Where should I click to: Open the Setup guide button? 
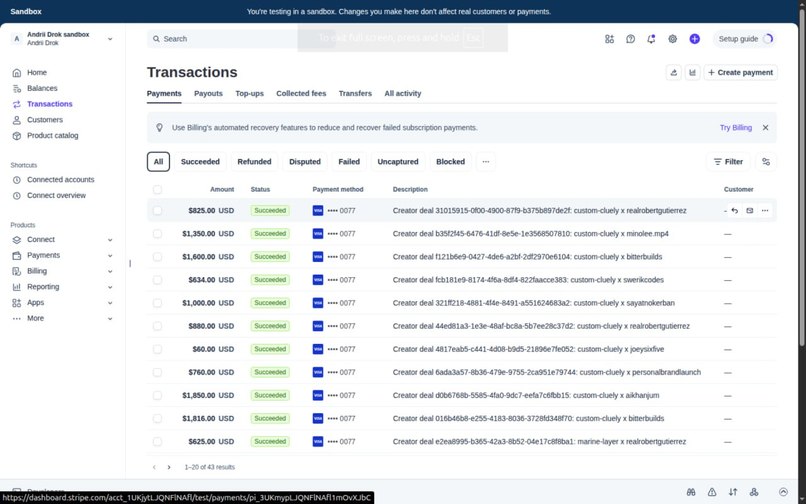[745, 39]
